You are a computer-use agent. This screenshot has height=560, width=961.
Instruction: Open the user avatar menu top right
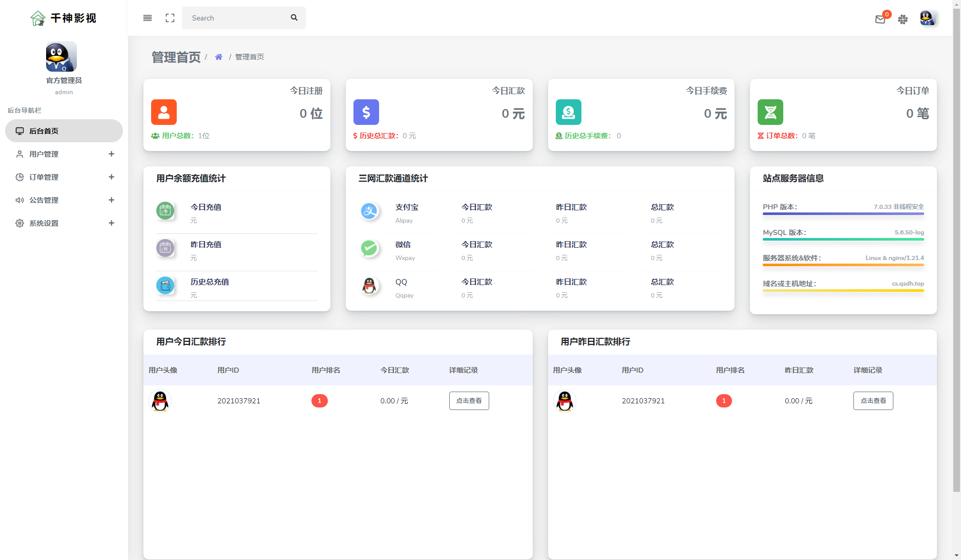928,18
